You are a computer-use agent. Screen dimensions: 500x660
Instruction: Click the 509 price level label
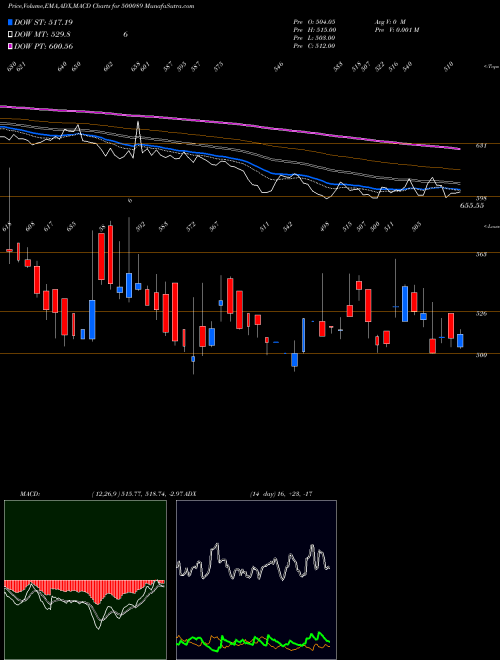pos(481,355)
